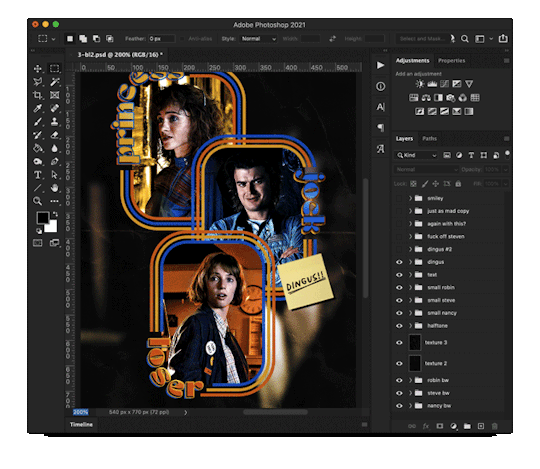Hide the small robin group

click(399, 288)
